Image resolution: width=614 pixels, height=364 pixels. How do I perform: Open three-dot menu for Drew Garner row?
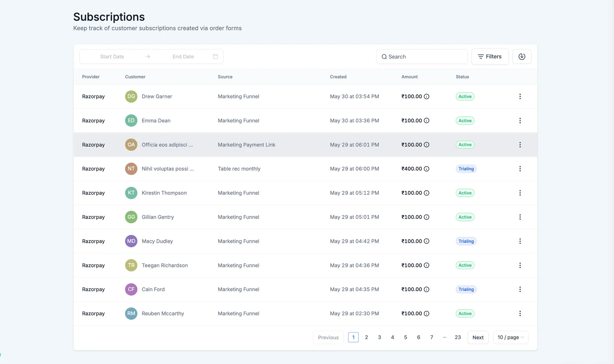point(520,96)
